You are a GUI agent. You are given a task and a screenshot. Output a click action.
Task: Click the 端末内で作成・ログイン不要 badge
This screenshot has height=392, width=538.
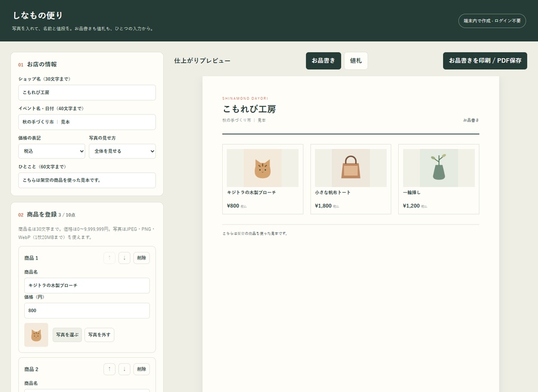tap(492, 21)
